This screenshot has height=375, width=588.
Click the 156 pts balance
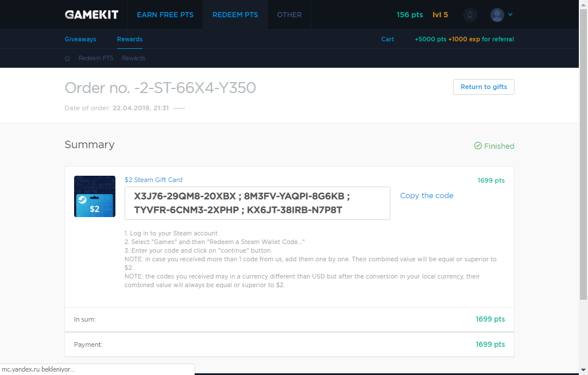pos(409,14)
